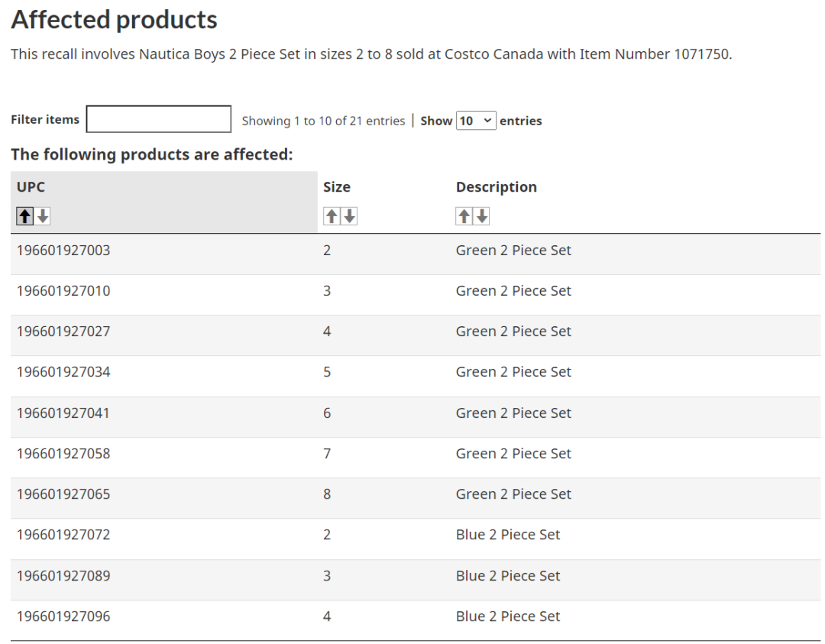Open the Show entries dropdown
825x644 pixels.
click(x=476, y=121)
